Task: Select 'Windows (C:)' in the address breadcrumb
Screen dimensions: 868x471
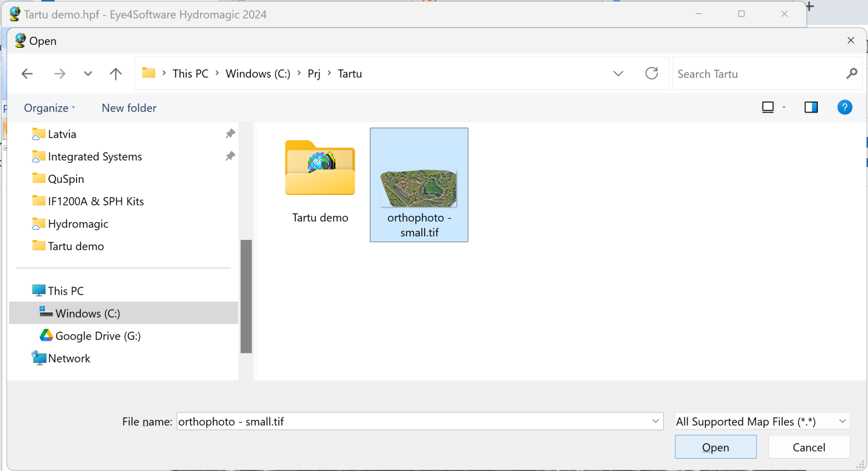Action: [258, 74]
